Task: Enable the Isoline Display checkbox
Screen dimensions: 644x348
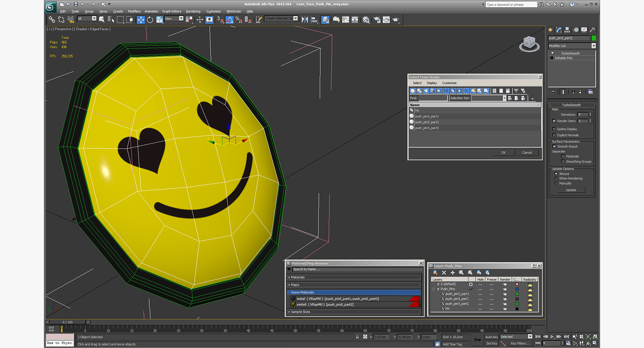Action: coord(554,129)
